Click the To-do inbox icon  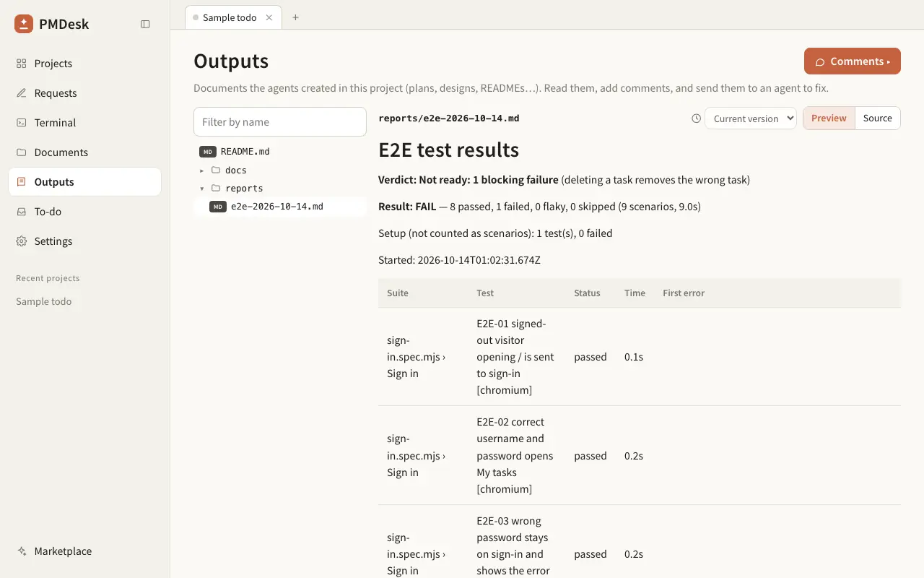point(22,212)
